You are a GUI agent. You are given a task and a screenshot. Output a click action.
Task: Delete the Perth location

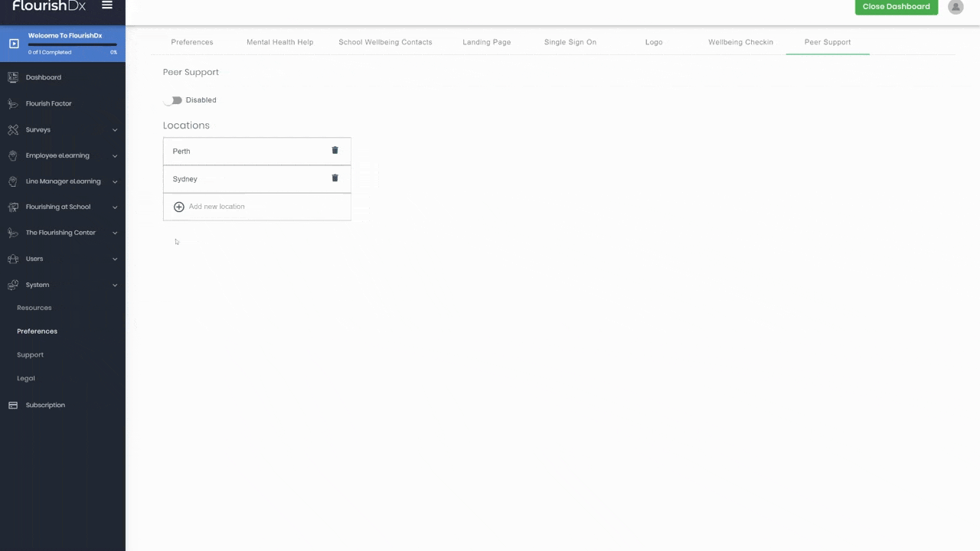coord(335,150)
